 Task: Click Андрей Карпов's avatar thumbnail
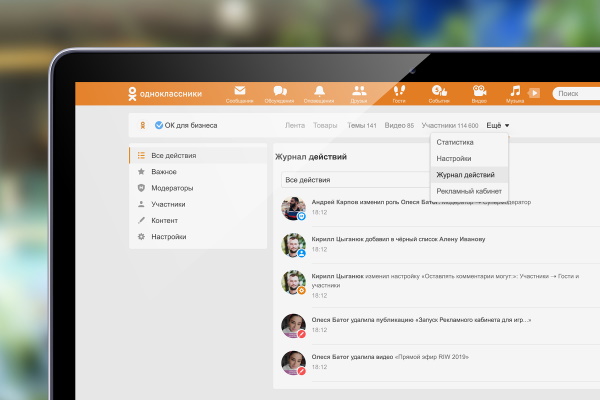pyautogui.click(x=293, y=208)
